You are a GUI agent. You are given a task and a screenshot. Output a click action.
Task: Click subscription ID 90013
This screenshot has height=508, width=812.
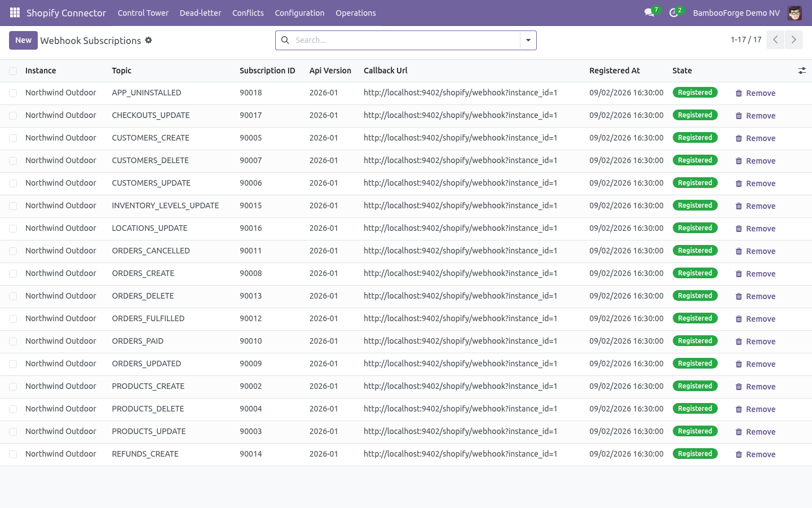[251, 296]
